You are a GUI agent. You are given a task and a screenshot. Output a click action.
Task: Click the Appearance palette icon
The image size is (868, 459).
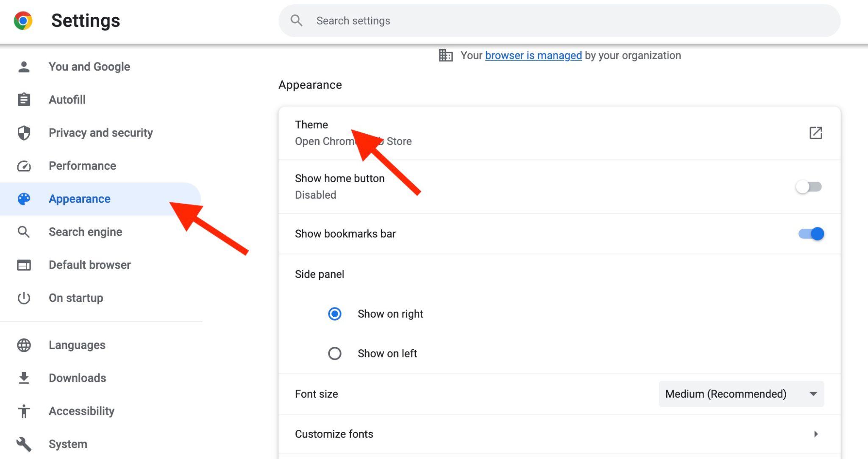(24, 199)
